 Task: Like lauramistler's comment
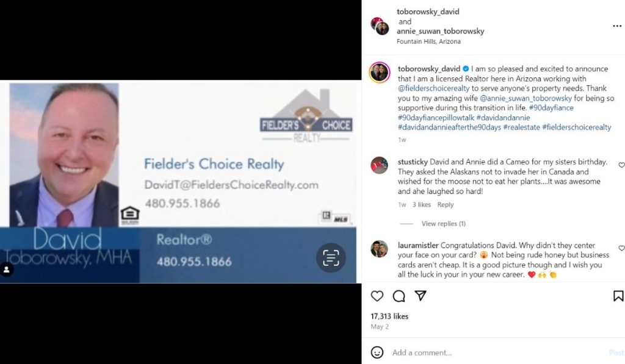tap(621, 248)
